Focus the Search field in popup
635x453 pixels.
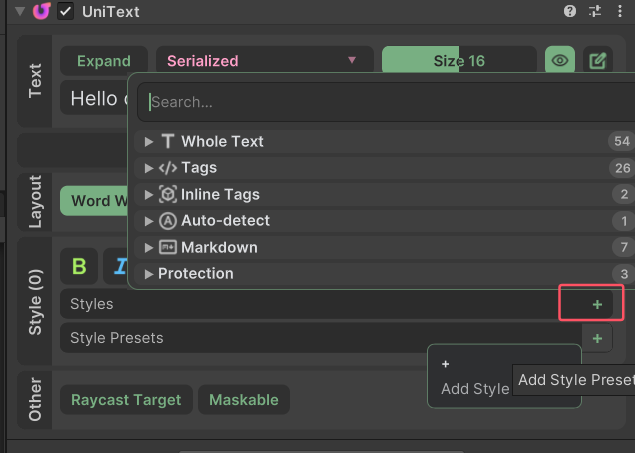[386, 102]
